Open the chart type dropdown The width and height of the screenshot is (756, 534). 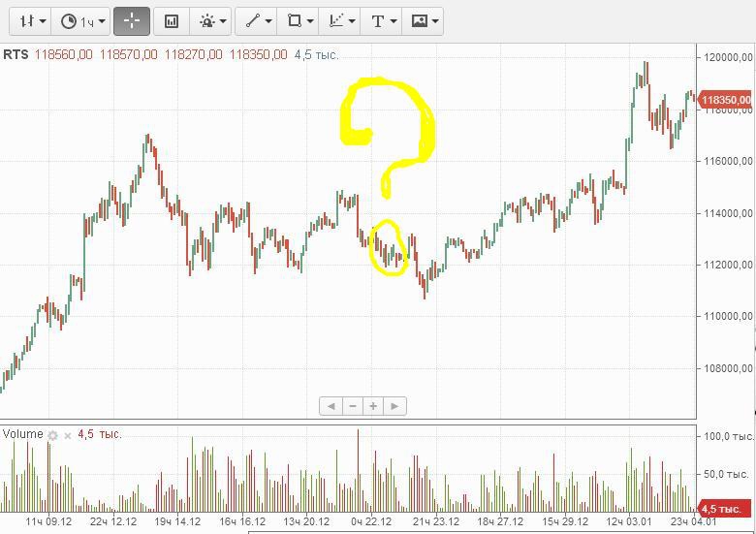[x=33, y=20]
